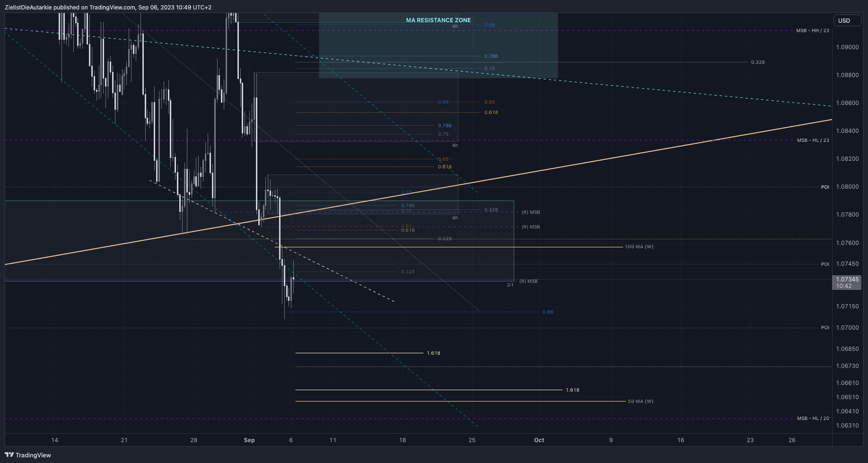This screenshot has height=463, width=868.
Task: Click the 1.06610 price axis label
Action: (x=848, y=383)
